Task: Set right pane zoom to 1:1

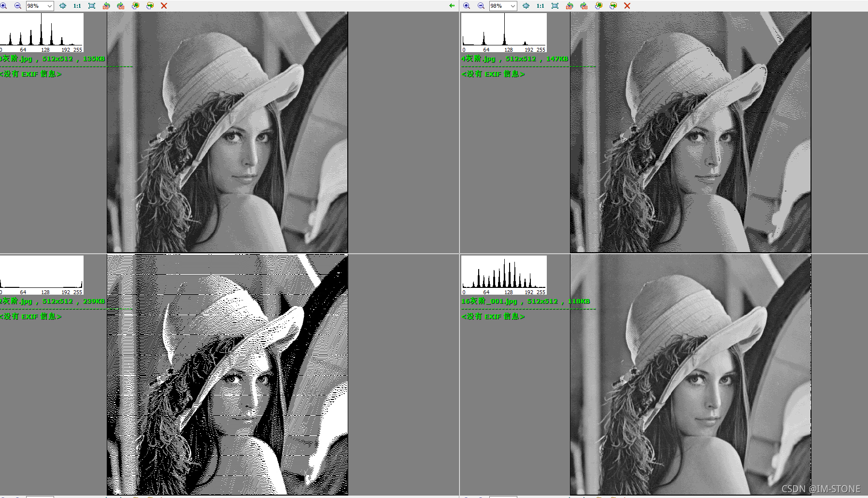Action: point(541,6)
